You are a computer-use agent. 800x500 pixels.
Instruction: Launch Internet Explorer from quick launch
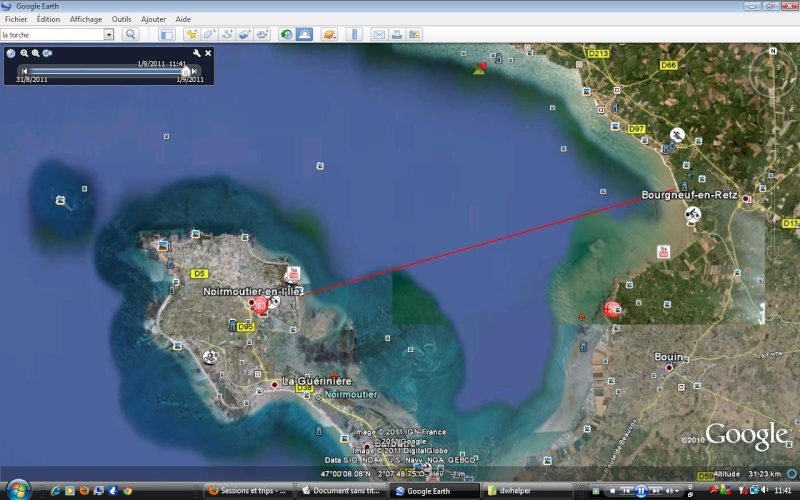[55, 491]
